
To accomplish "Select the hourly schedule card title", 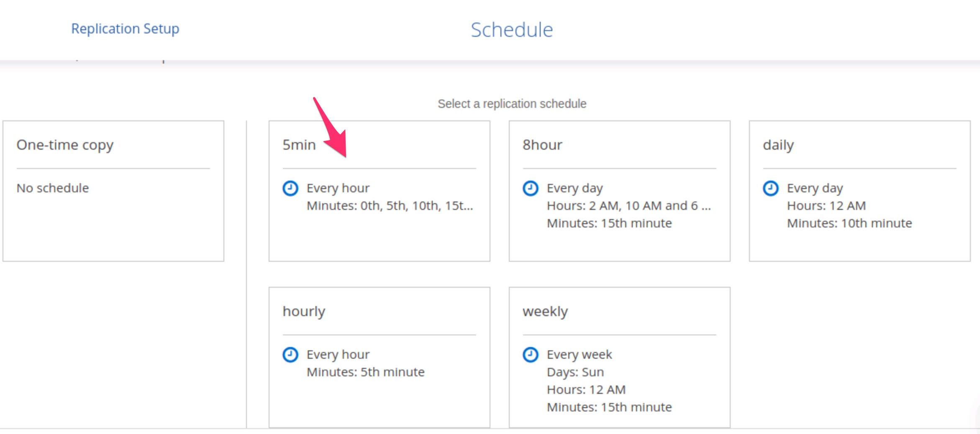I will point(303,311).
